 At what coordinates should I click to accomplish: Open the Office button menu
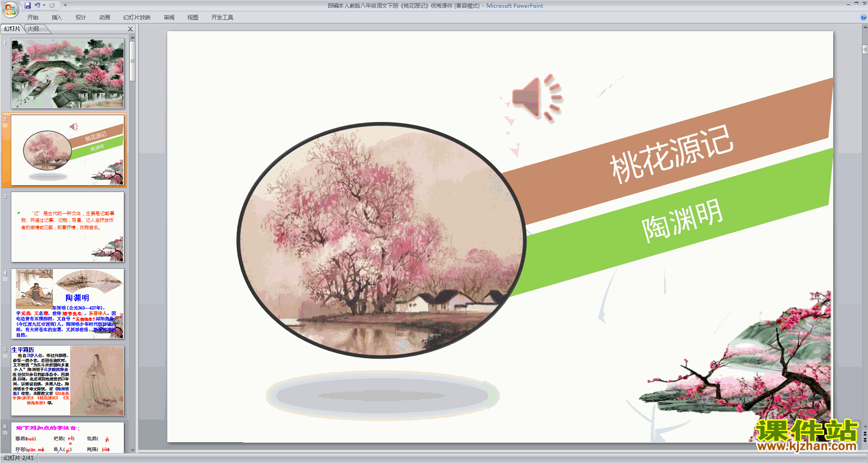point(10,9)
